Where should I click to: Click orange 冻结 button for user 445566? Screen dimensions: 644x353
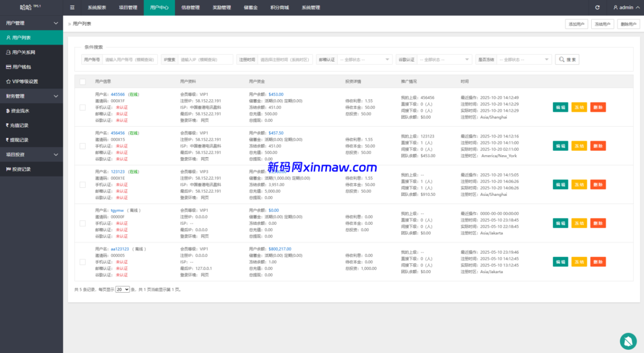579,107
